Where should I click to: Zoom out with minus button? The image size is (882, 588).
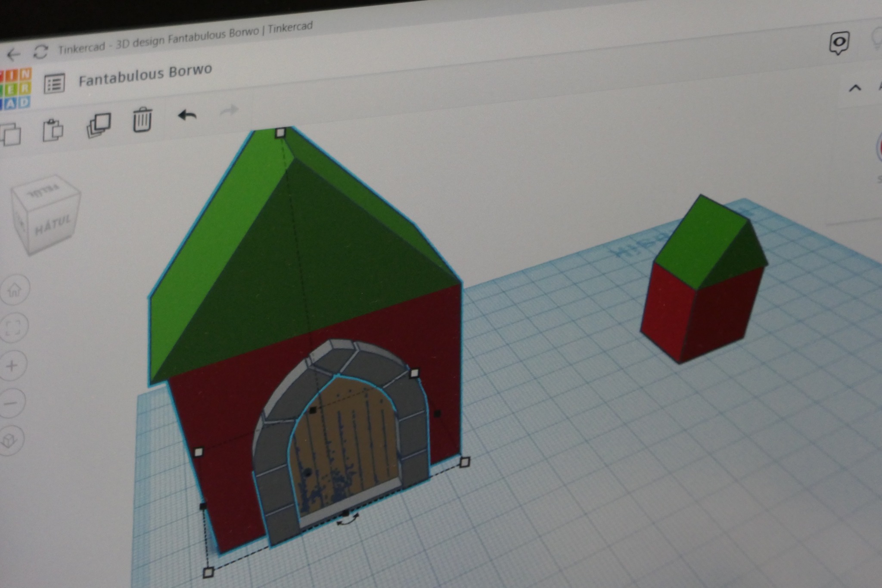click(10, 403)
